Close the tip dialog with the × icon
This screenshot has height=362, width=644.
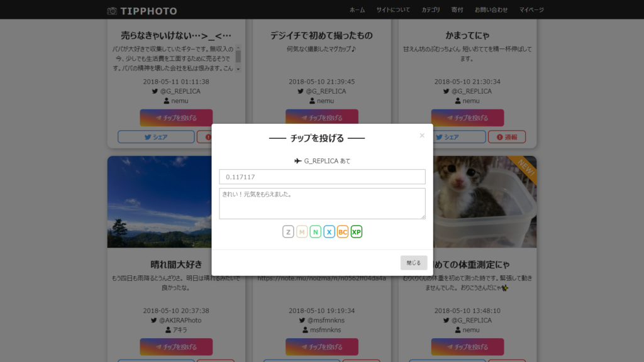[x=422, y=135]
